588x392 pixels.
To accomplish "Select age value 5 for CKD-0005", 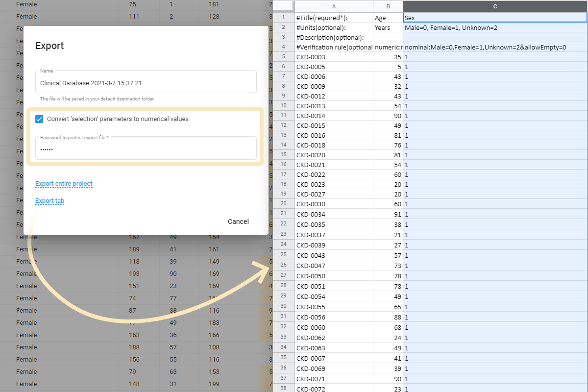I will coord(388,67).
